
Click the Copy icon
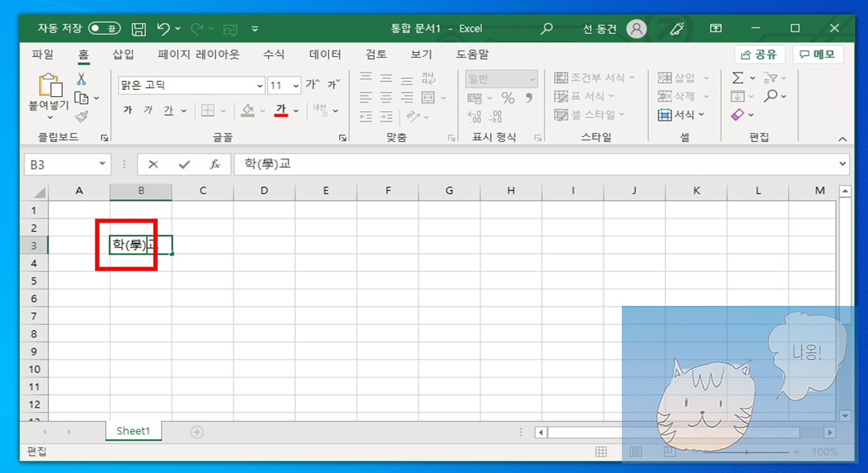click(82, 98)
